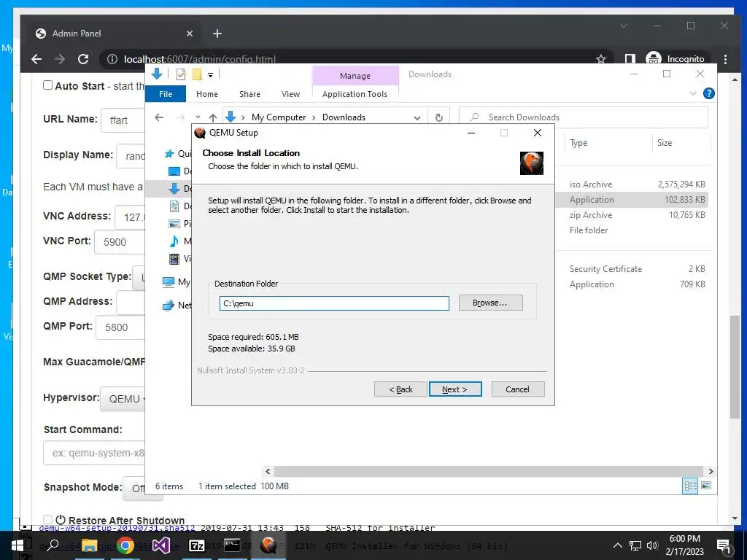Open volume control in system tray

652,545
